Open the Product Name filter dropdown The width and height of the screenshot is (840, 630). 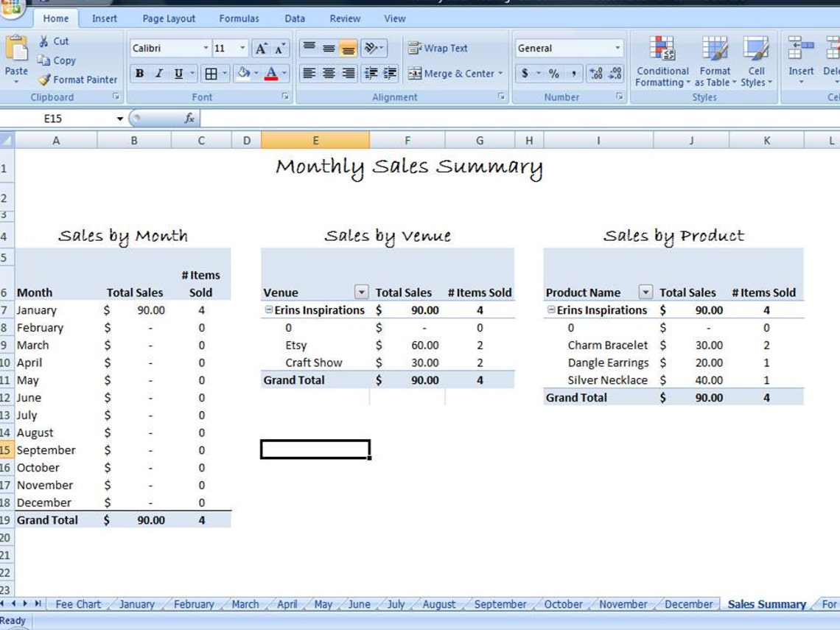tap(645, 292)
